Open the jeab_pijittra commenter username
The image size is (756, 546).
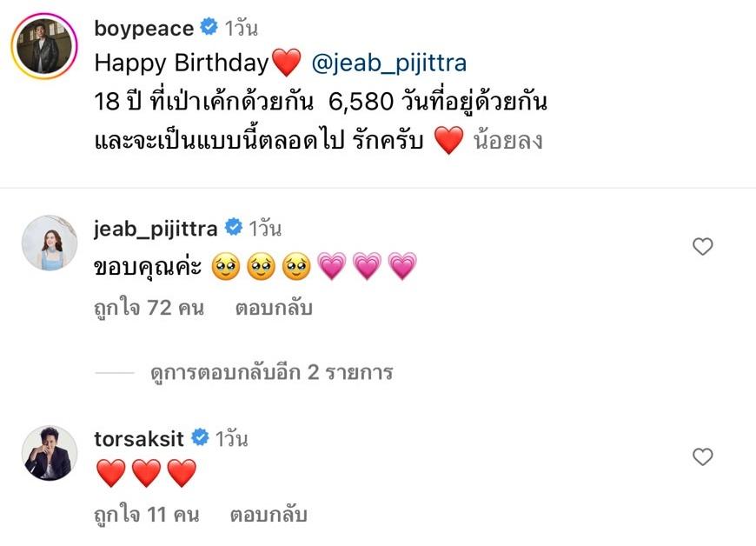point(156,229)
